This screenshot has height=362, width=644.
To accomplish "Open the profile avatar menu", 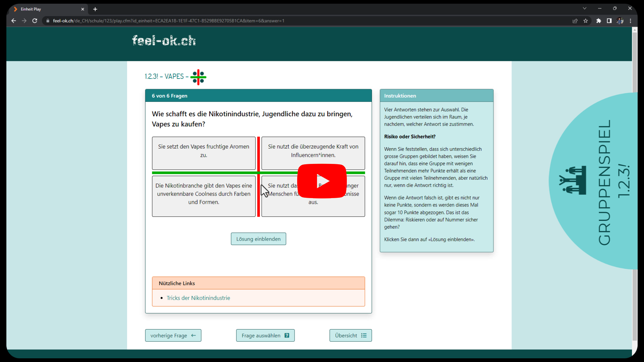I will (x=620, y=21).
